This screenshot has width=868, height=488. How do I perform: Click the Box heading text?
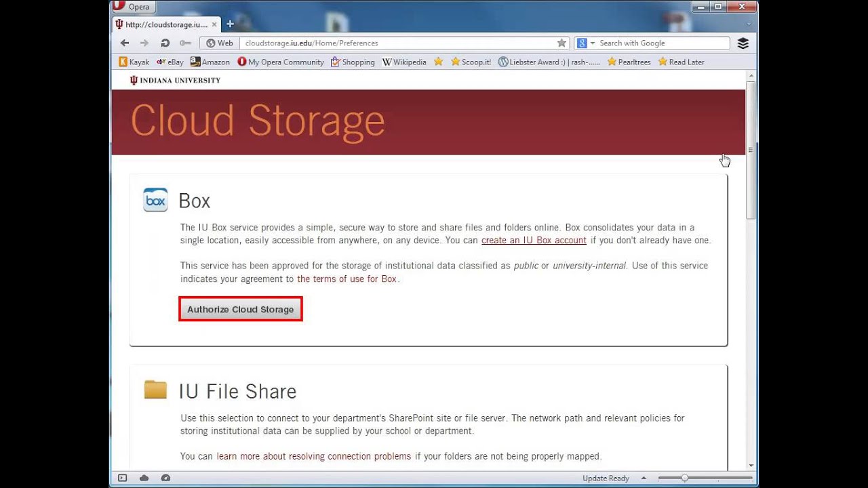195,201
